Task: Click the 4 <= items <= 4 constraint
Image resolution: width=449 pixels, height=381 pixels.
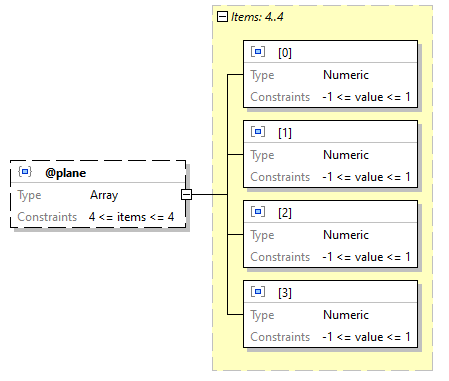Action: click(131, 217)
